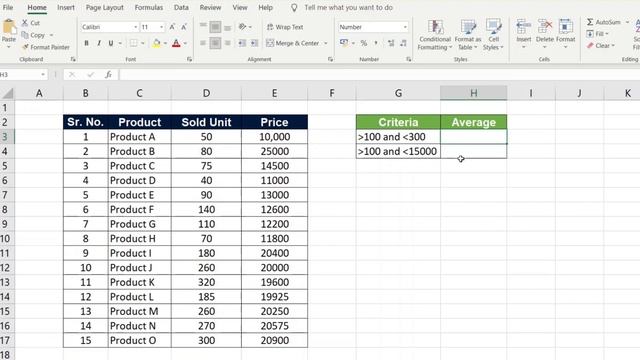640x360 pixels.
Task: Expand the Paste options arrow
Action: pyautogui.click(x=9, y=47)
